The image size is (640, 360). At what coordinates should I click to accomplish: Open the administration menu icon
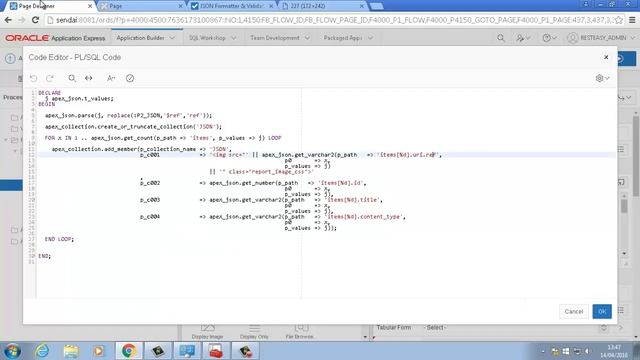(523, 38)
